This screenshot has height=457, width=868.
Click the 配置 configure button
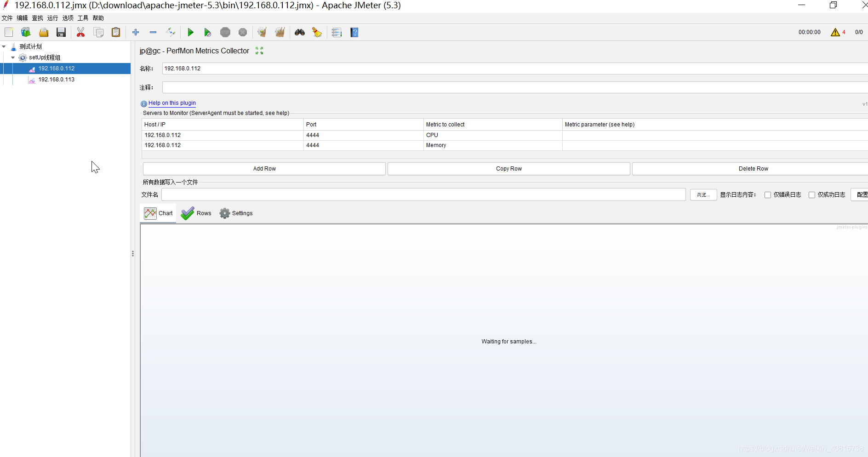coord(860,195)
